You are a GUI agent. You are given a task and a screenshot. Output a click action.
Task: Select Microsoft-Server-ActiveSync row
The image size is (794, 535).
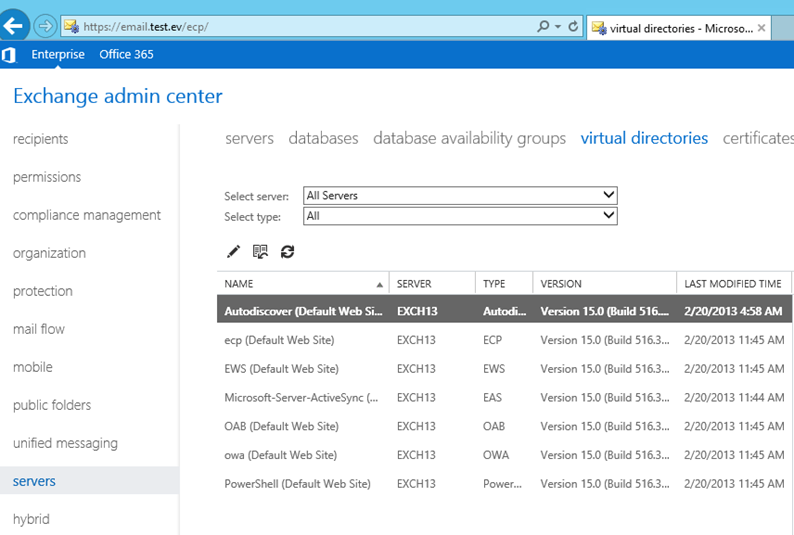click(504, 397)
